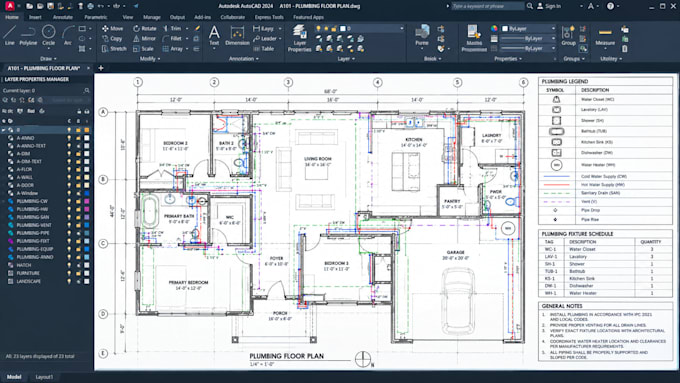The image size is (680, 383).
Task: Activate the Mirror command
Action: [144, 39]
